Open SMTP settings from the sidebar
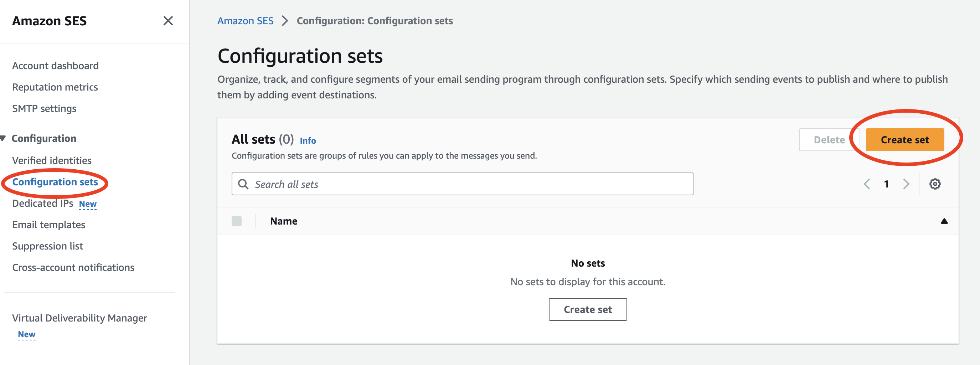The image size is (980, 365). (44, 108)
